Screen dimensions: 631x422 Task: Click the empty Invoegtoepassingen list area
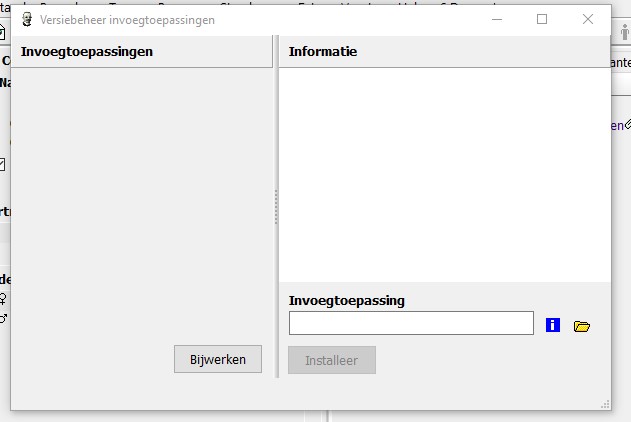click(141, 200)
